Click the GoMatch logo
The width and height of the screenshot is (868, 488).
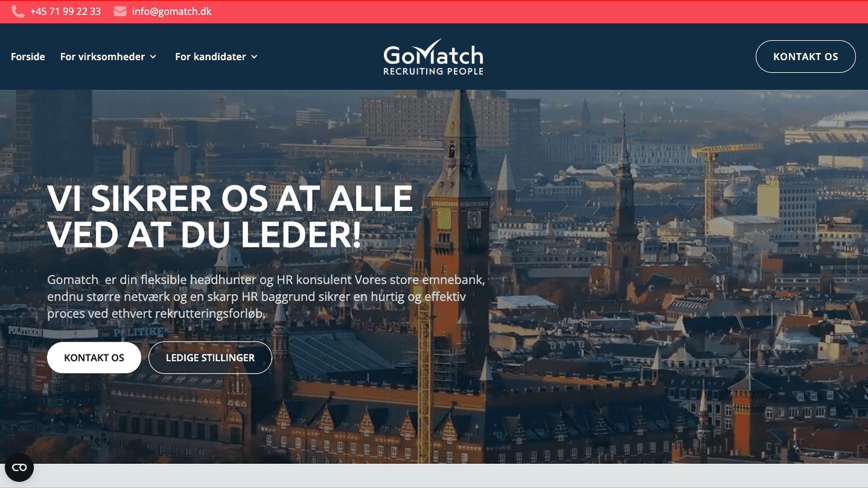pos(433,59)
